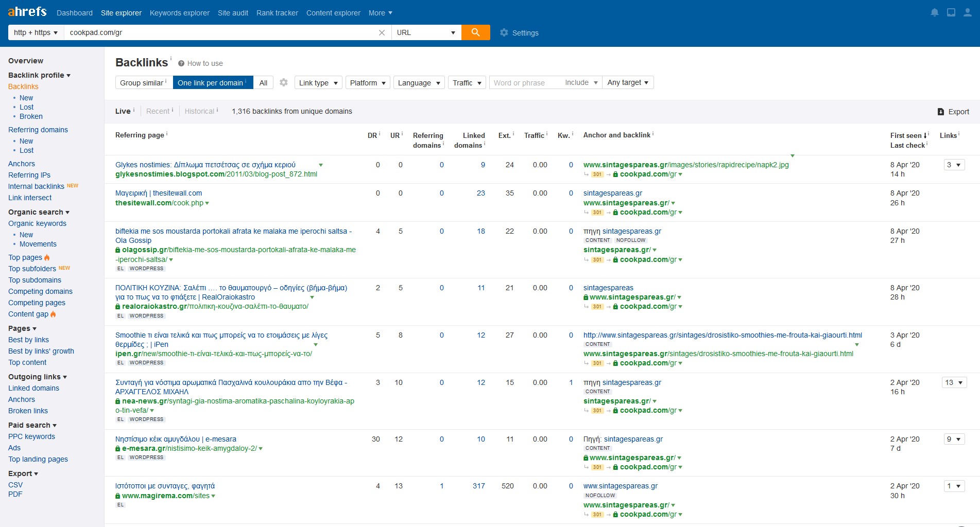Open Settings gear next to search
This screenshot has height=527, width=980.
tap(504, 32)
